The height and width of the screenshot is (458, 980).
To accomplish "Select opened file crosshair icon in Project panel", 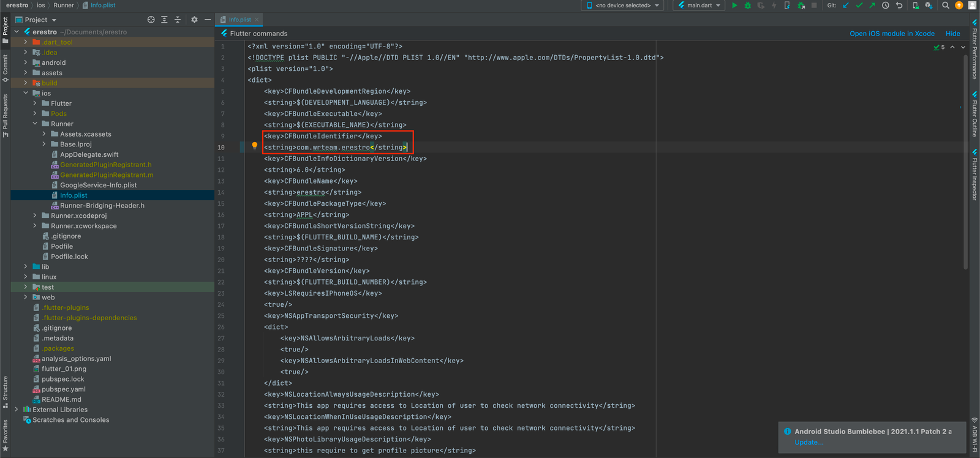I will click(151, 20).
